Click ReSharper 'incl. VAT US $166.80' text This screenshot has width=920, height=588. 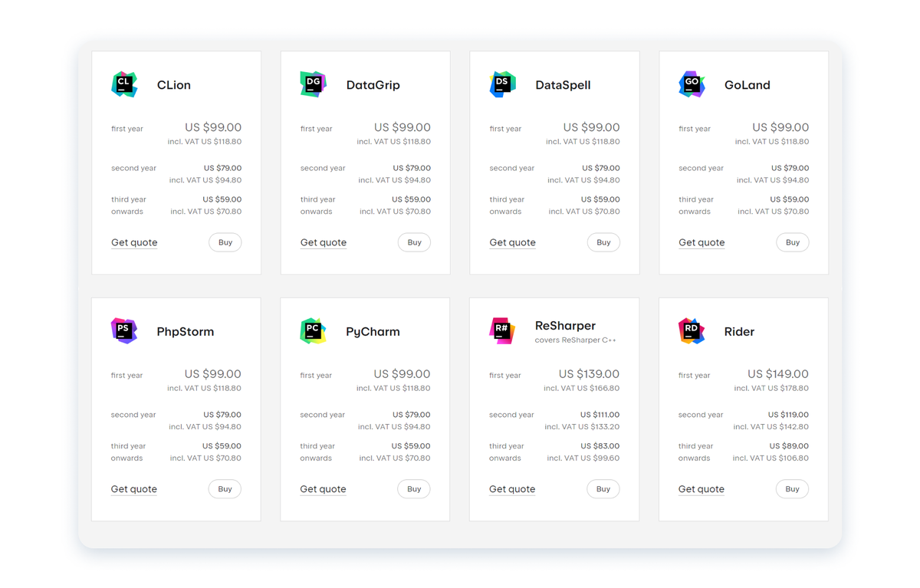pyautogui.click(x=582, y=389)
